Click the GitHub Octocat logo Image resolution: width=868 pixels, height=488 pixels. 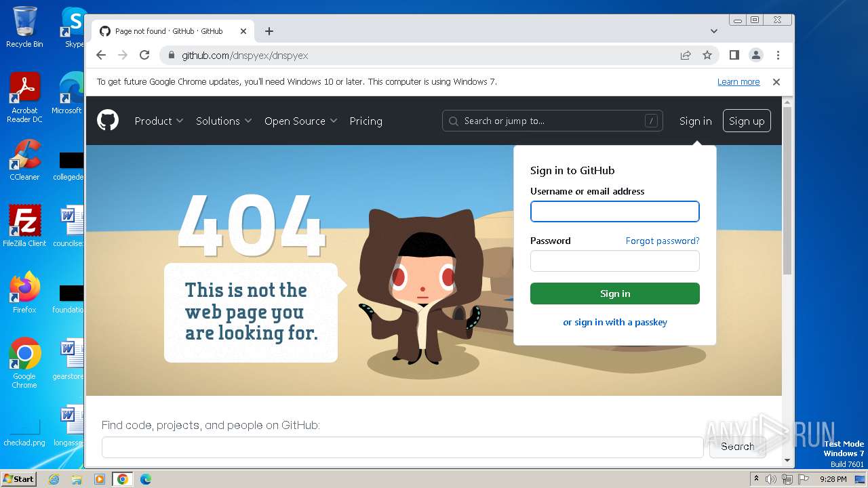point(108,121)
